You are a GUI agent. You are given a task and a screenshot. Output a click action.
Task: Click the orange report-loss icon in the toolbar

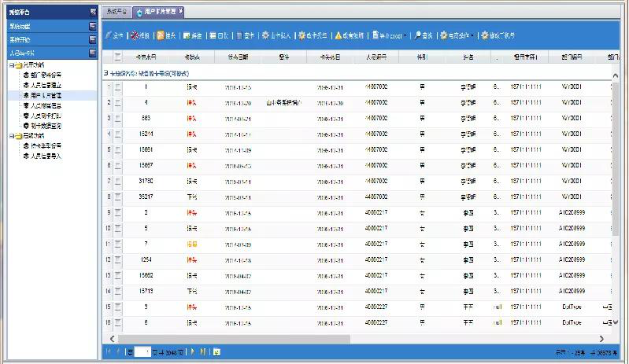(161, 35)
